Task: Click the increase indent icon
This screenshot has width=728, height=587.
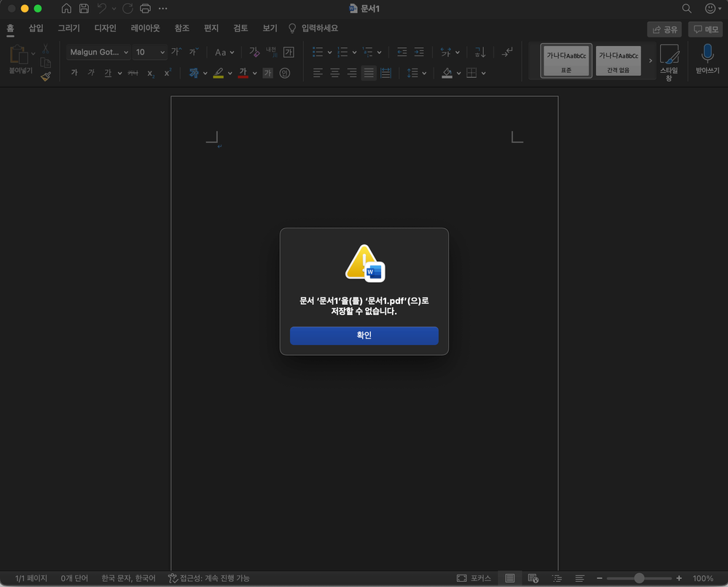Action: (x=419, y=52)
